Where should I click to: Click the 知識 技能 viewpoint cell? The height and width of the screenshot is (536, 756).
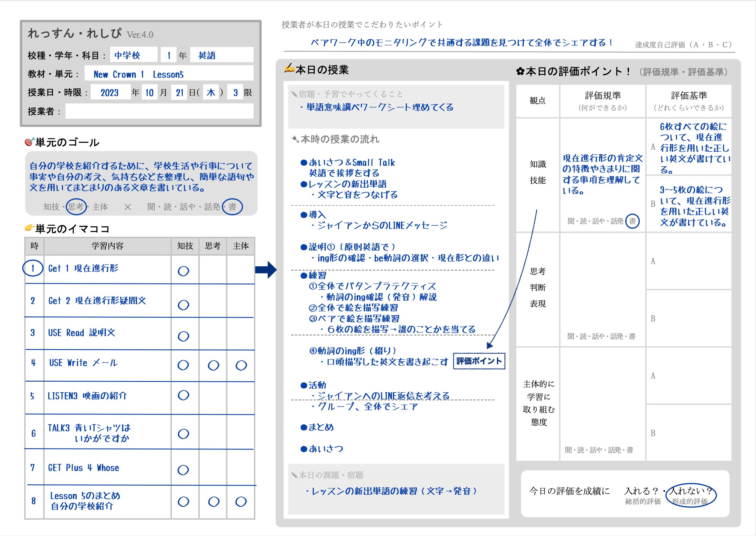pos(537,175)
